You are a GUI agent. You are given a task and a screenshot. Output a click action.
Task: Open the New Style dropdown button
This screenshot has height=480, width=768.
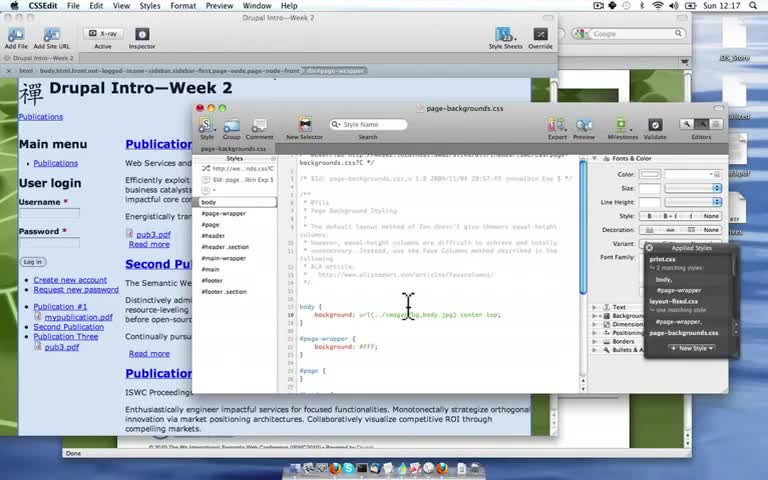(x=692, y=348)
